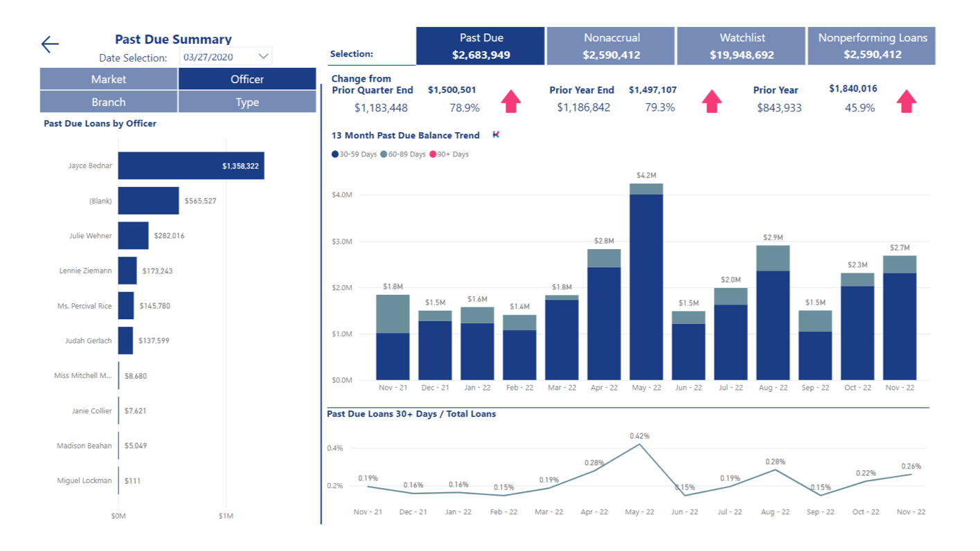
Task: Click the small K logo beside the trend title
Action: (496, 135)
